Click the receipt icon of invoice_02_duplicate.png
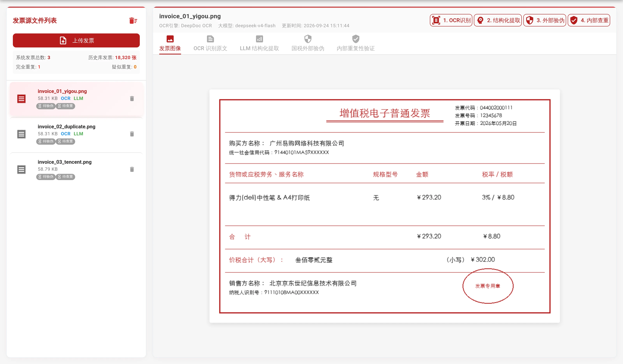 tap(21, 134)
